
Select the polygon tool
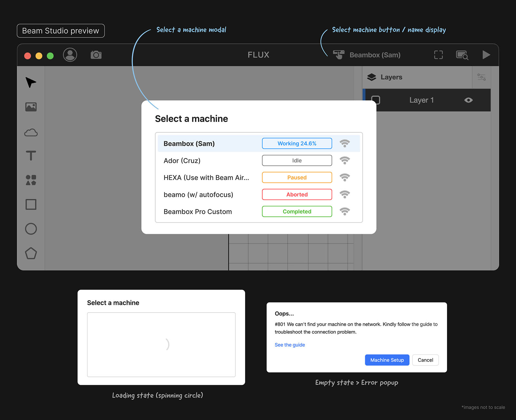tap(31, 253)
